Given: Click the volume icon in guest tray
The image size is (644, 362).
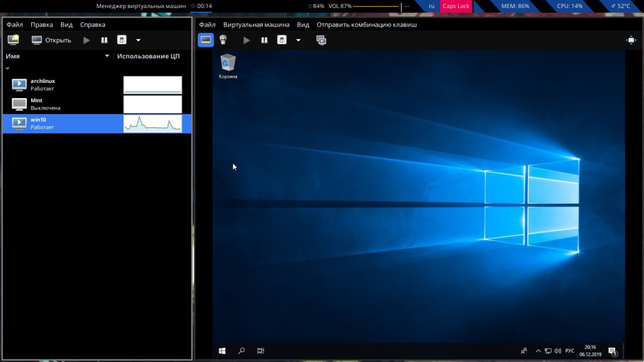Looking at the screenshot, I should pos(557,351).
